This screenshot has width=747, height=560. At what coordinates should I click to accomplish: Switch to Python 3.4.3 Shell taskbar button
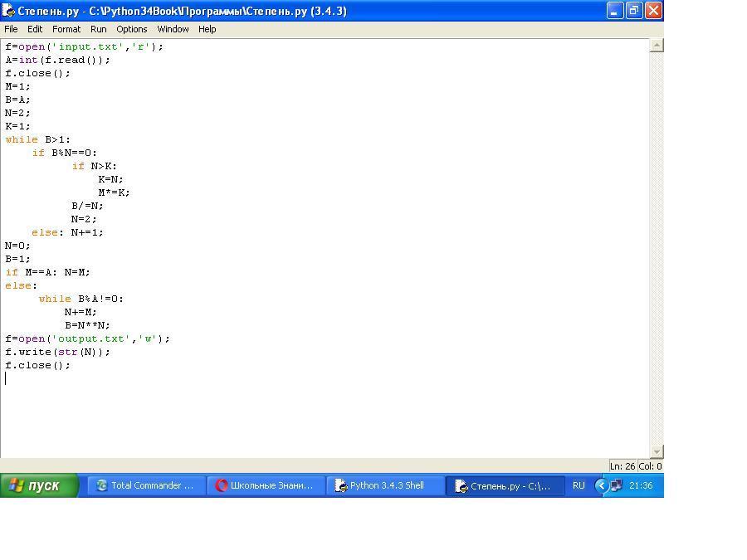coord(385,485)
